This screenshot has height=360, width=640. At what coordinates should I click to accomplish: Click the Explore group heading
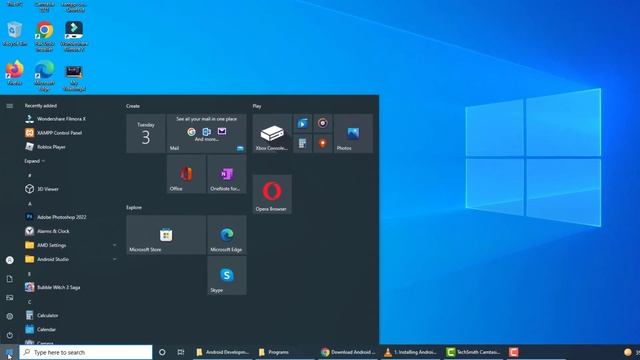tap(134, 207)
